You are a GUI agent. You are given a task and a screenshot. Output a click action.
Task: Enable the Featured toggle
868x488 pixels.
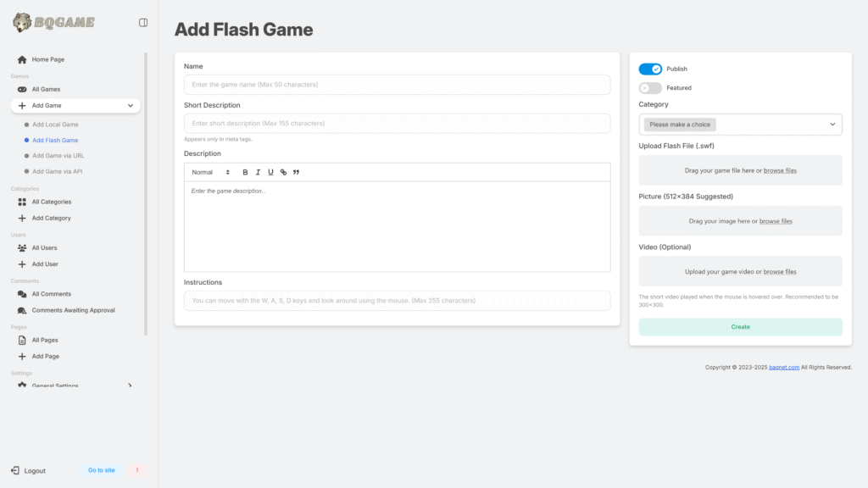tap(650, 88)
